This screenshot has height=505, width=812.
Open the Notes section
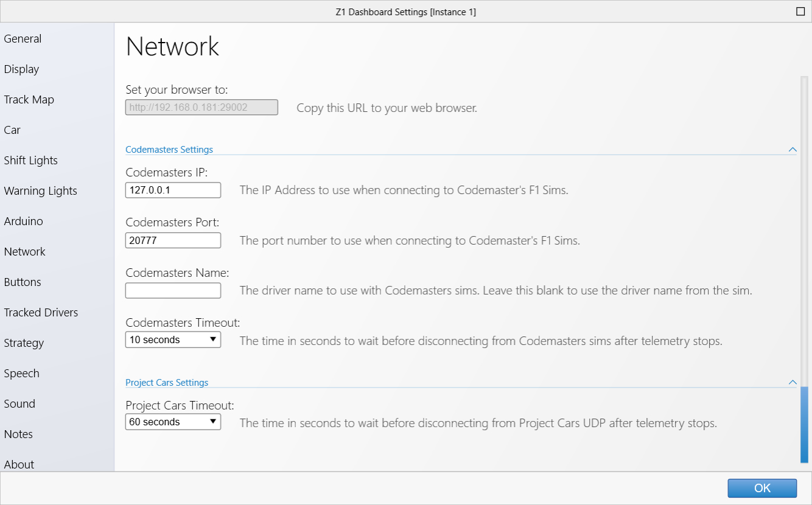pyautogui.click(x=18, y=434)
